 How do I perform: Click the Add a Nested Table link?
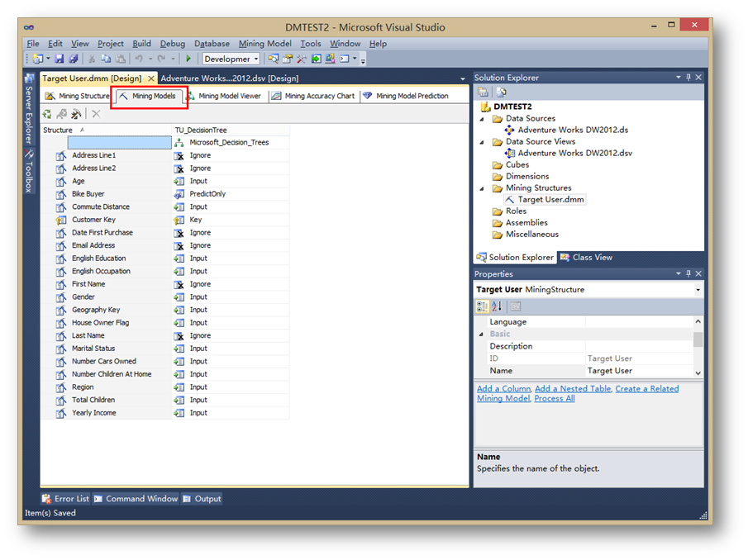click(572, 388)
